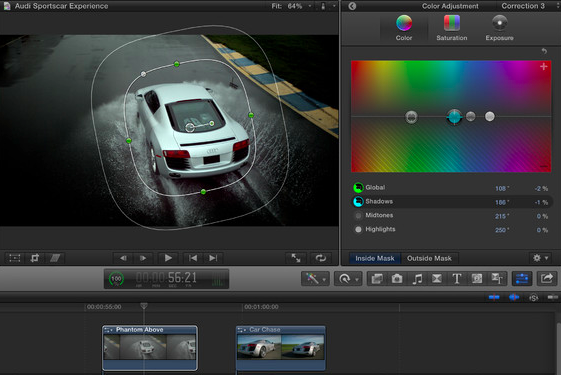Step forward one frame
The image size is (561, 375).
(143, 258)
